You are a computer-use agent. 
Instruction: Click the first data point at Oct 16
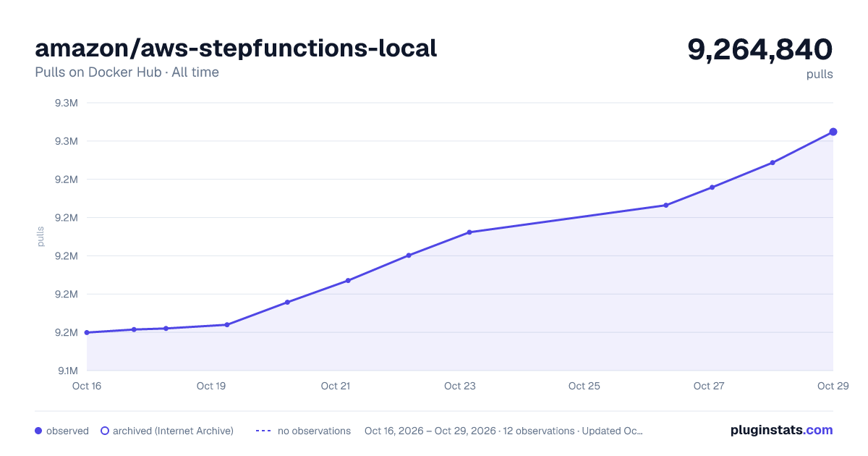click(87, 332)
